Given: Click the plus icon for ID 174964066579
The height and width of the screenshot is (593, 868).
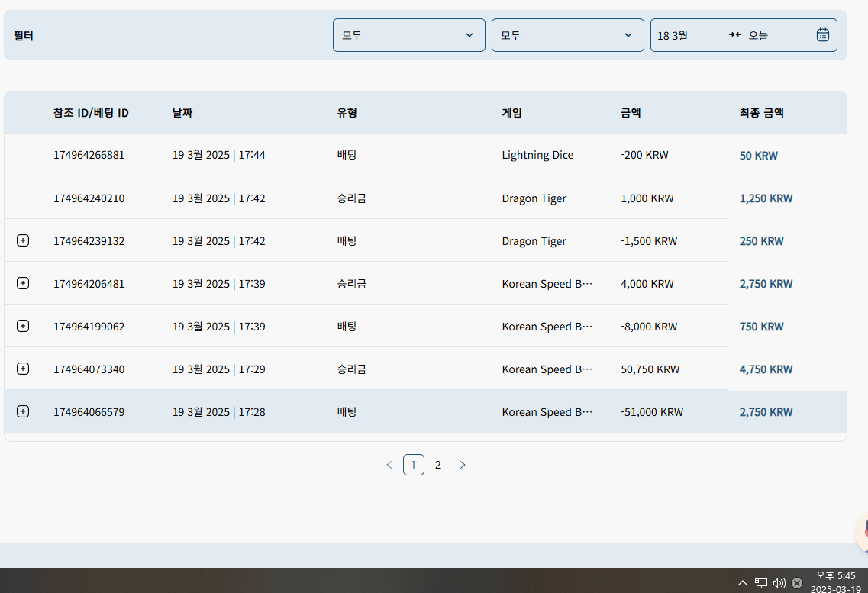Looking at the screenshot, I should coord(23,412).
